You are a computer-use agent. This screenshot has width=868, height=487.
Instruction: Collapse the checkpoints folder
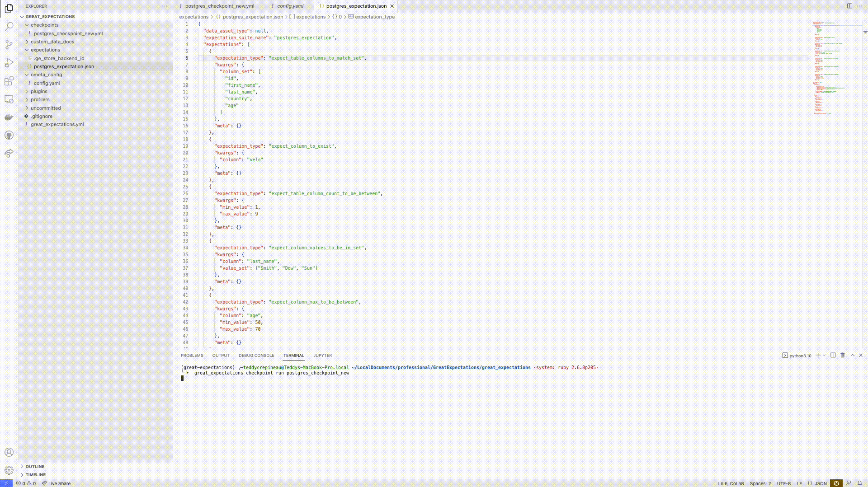(x=44, y=25)
